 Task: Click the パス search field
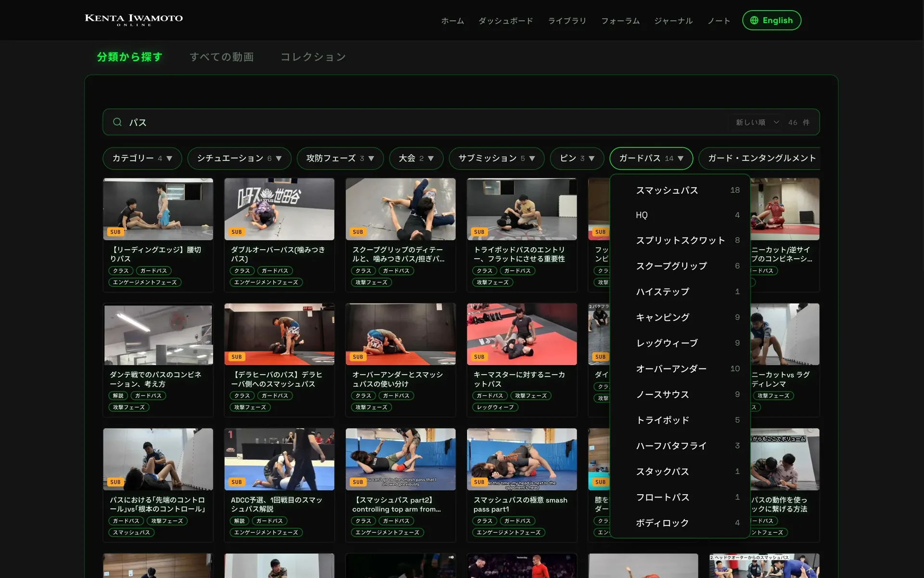point(461,122)
